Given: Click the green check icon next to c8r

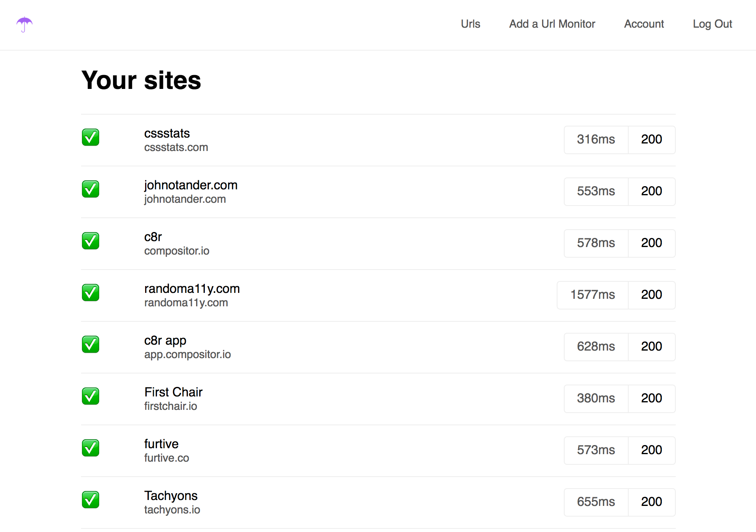Looking at the screenshot, I should pyautogui.click(x=90, y=241).
